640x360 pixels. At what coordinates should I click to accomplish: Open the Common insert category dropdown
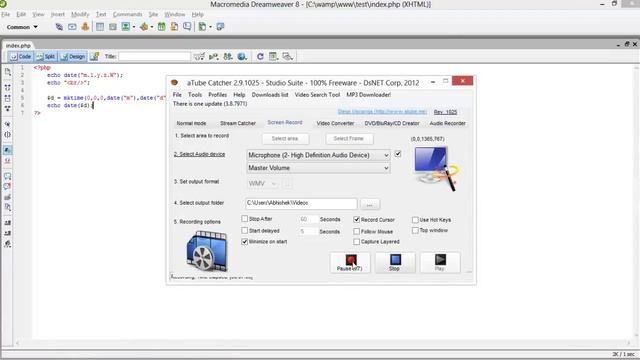pos(22,27)
